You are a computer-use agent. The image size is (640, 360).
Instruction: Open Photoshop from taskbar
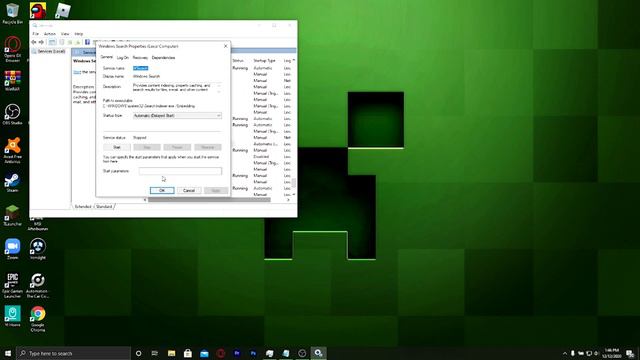[253, 353]
